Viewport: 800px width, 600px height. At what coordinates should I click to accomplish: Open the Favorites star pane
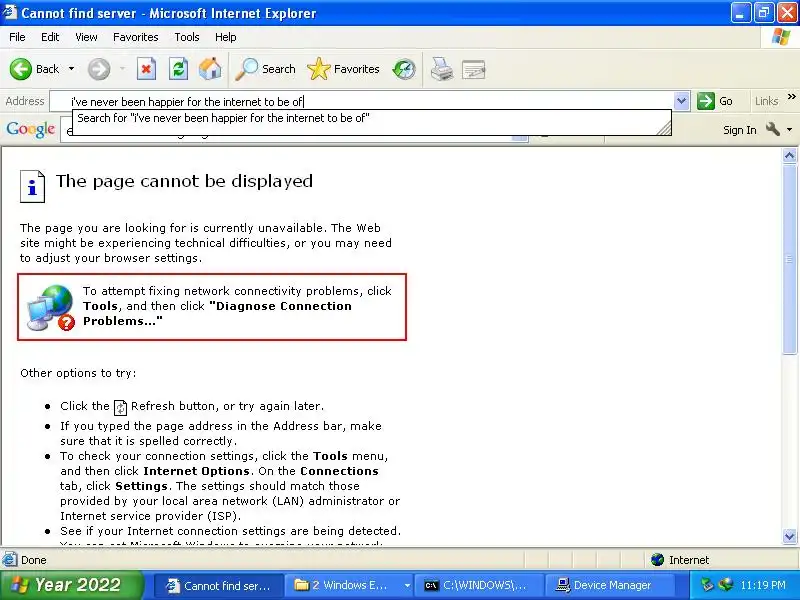tap(343, 69)
